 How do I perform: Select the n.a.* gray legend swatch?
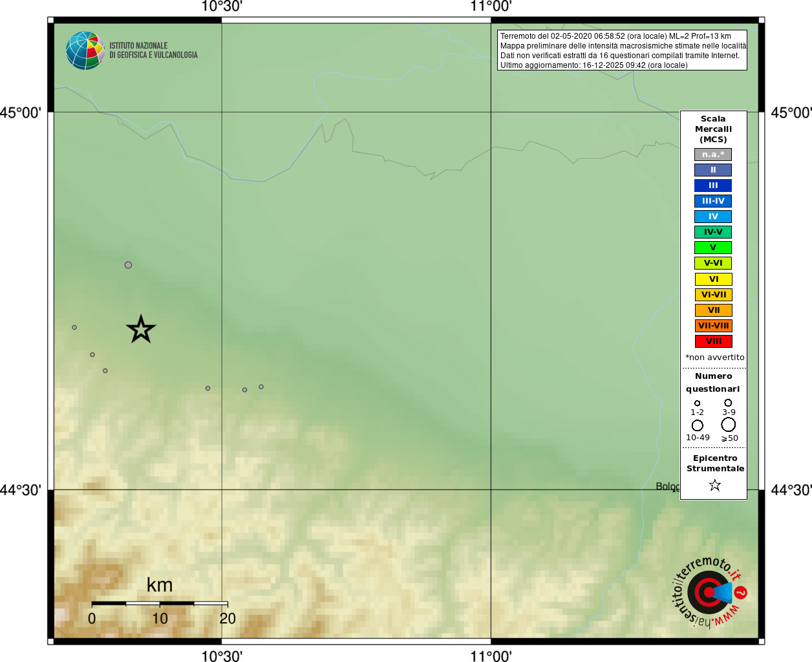pos(713,155)
